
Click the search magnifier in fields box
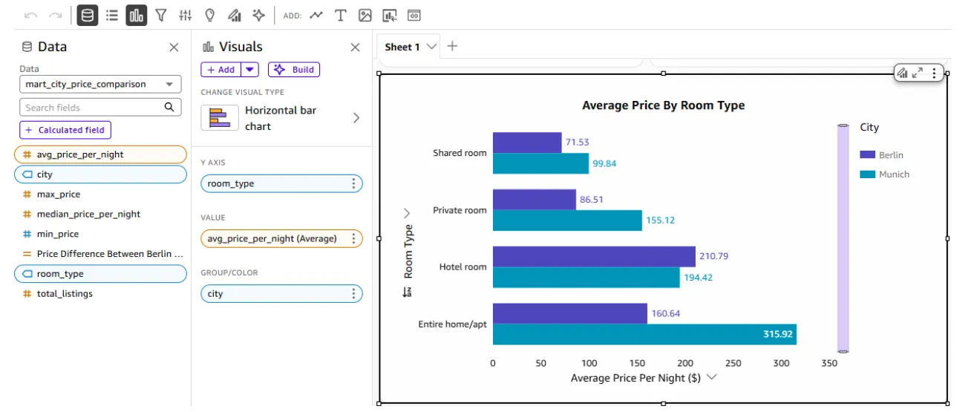[x=169, y=107]
